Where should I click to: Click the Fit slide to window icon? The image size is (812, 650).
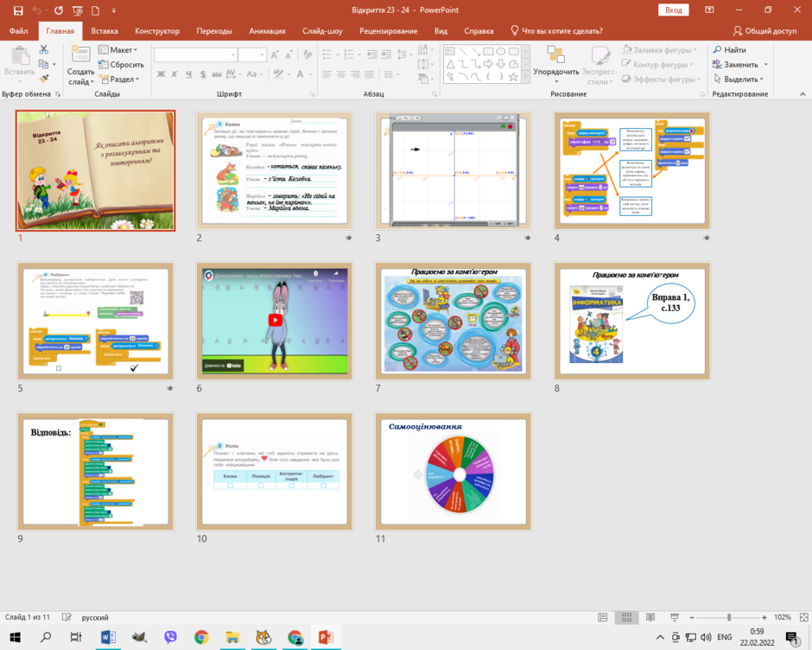click(x=803, y=617)
